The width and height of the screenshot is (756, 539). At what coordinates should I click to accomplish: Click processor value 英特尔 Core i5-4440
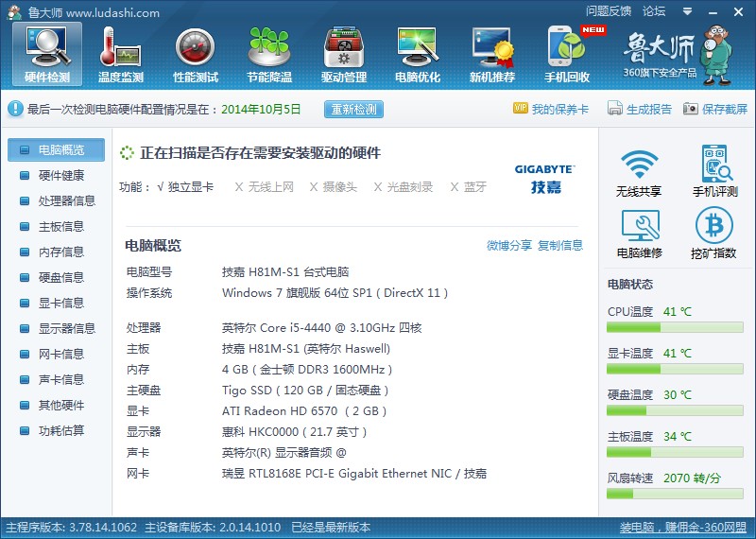pyautogui.click(x=322, y=328)
